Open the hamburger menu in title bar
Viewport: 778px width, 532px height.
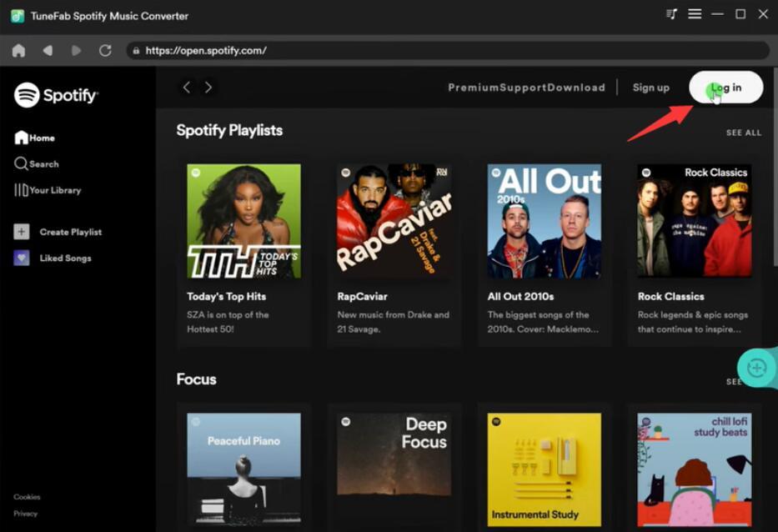pos(695,14)
